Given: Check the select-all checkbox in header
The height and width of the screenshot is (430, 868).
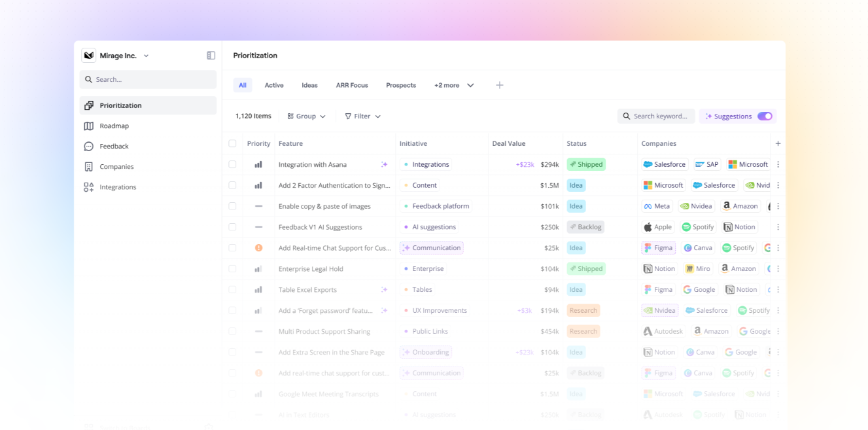Looking at the screenshot, I should point(232,143).
